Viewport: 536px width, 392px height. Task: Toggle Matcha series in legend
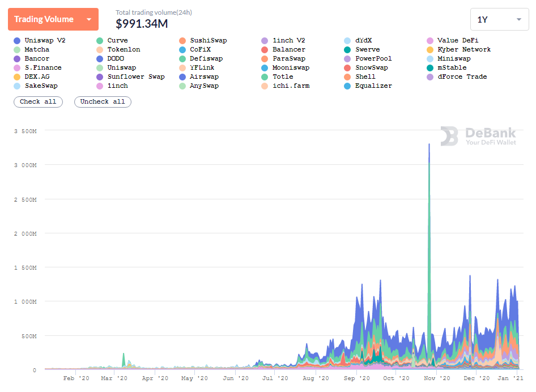coord(32,49)
